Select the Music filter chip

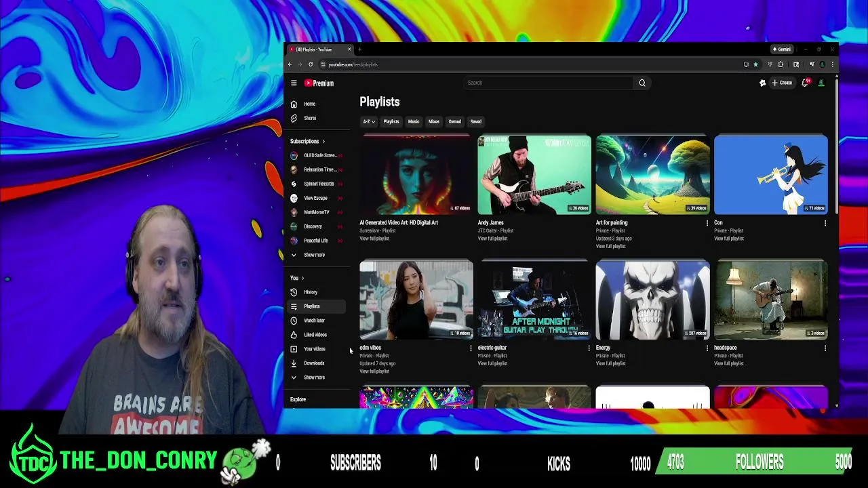point(414,122)
